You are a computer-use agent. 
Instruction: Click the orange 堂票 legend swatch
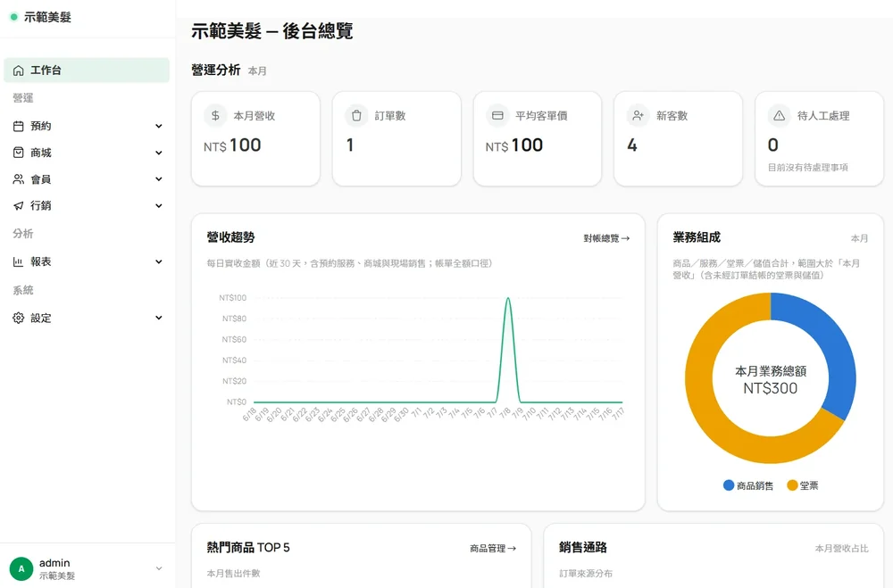(792, 485)
